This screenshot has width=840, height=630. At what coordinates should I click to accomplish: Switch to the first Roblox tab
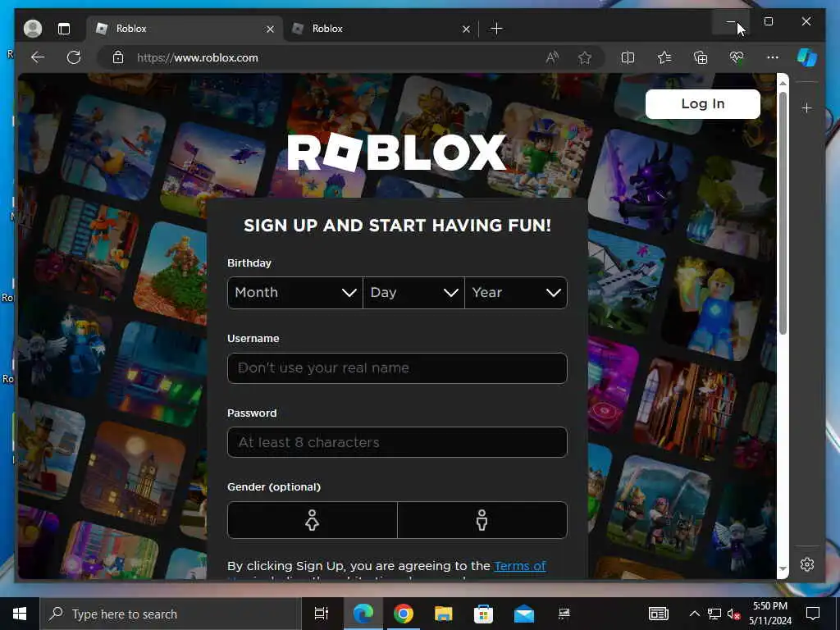(185, 29)
